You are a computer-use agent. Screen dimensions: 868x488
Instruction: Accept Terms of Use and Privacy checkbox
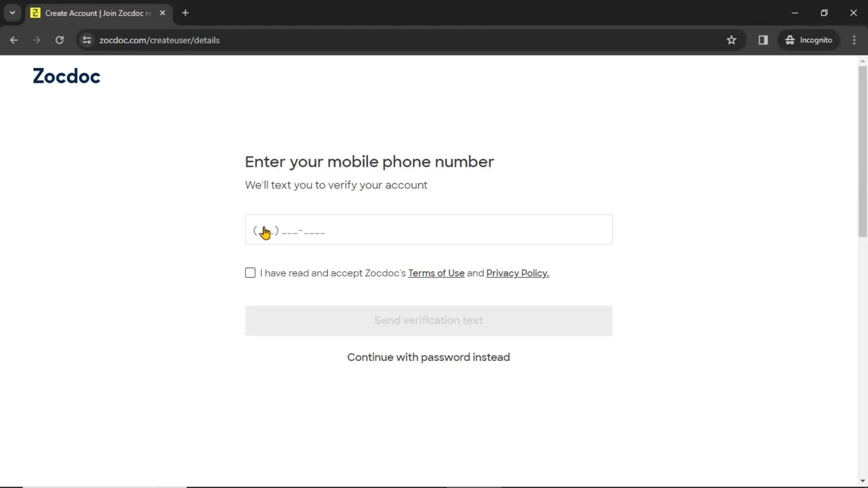coord(250,273)
